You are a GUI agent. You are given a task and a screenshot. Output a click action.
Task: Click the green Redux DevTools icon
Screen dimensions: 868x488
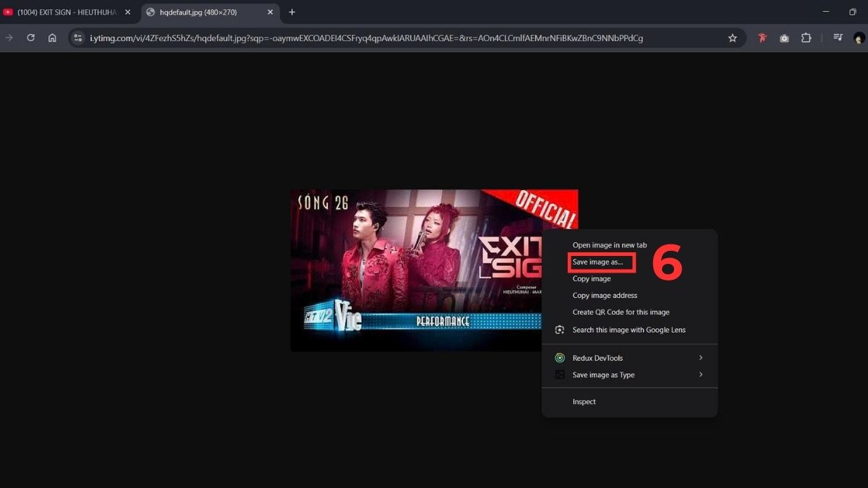559,358
